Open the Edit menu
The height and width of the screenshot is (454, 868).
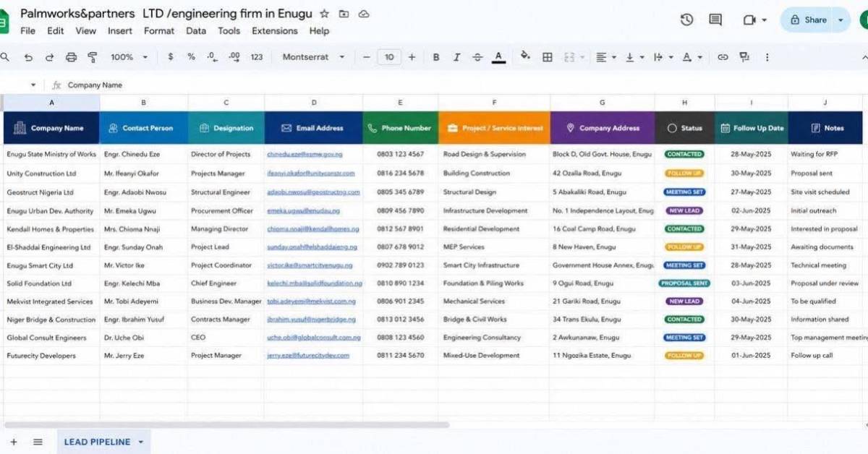[56, 31]
